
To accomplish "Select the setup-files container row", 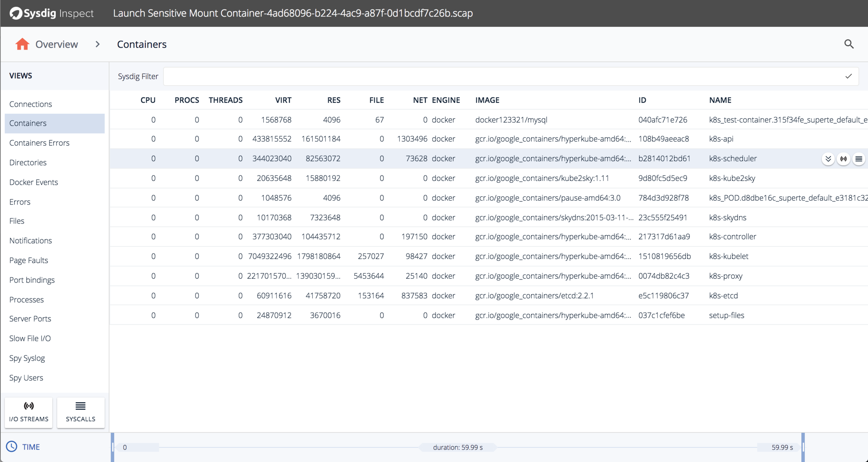I will pyautogui.click(x=489, y=315).
